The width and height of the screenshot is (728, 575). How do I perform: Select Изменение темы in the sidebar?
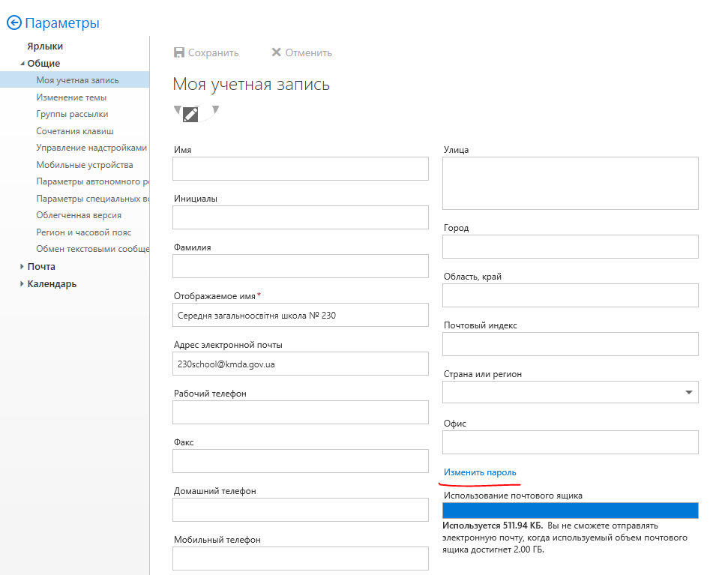[71, 97]
